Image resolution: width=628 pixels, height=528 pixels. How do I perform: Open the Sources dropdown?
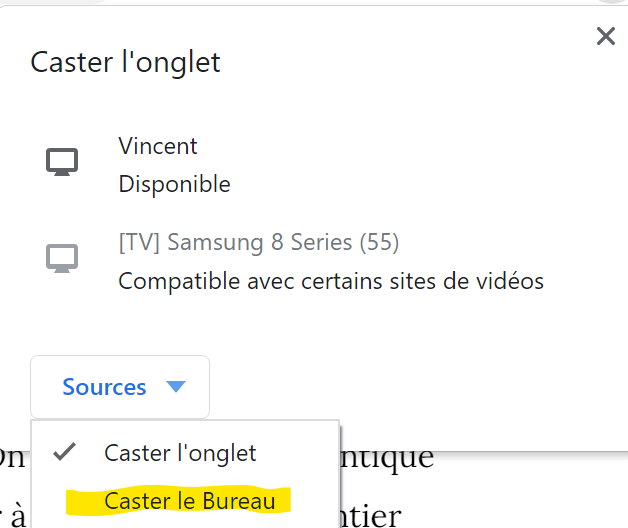(120, 387)
